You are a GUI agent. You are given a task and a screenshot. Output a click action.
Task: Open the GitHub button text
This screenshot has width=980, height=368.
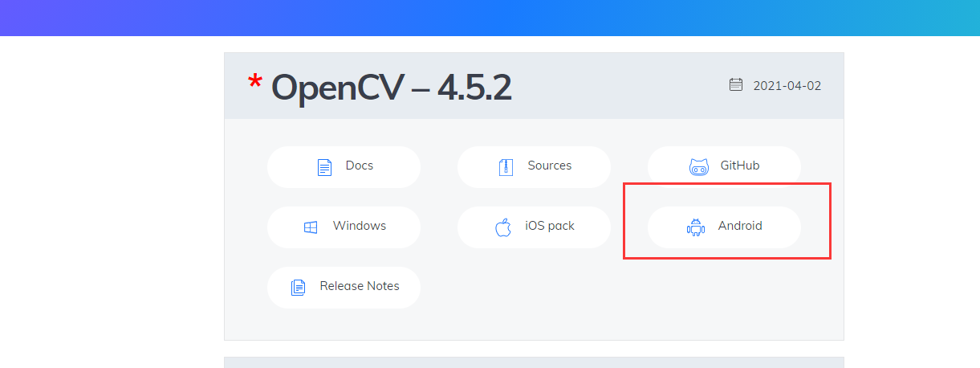point(740,166)
